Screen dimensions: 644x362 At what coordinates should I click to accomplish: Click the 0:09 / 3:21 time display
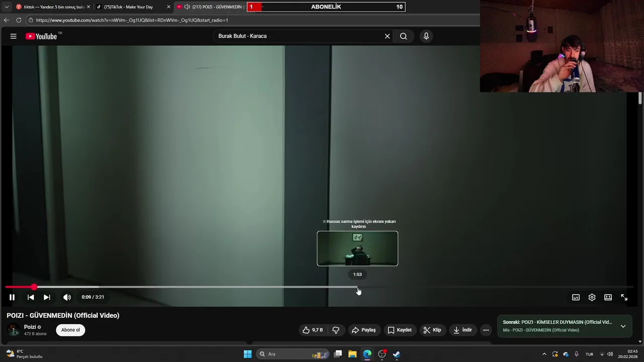point(93,297)
